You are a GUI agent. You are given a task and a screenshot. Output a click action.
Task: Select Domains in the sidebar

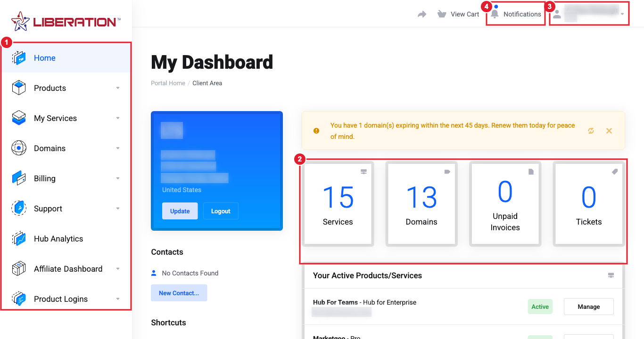tap(50, 148)
